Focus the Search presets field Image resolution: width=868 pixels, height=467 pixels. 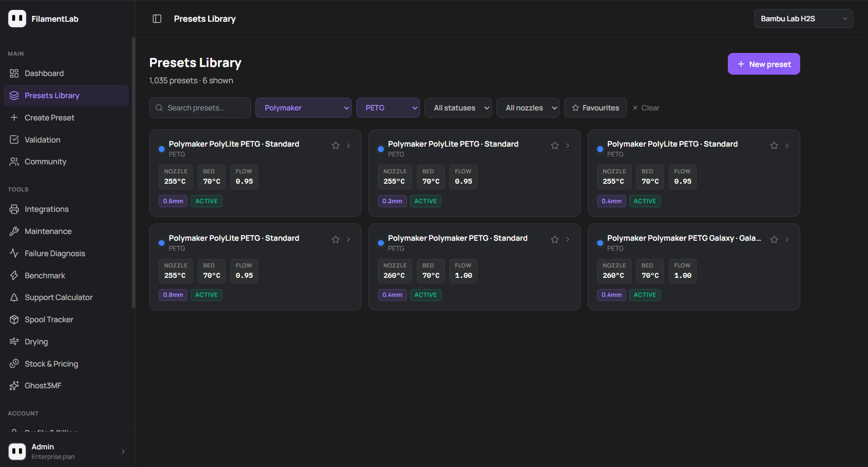point(200,108)
